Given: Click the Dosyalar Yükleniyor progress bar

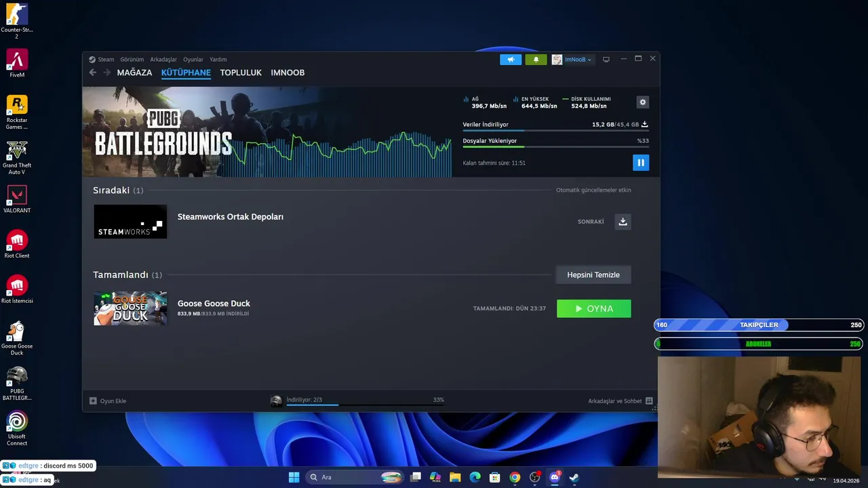Looking at the screenshot, I should pyautogui.click(x=555, y=146).
